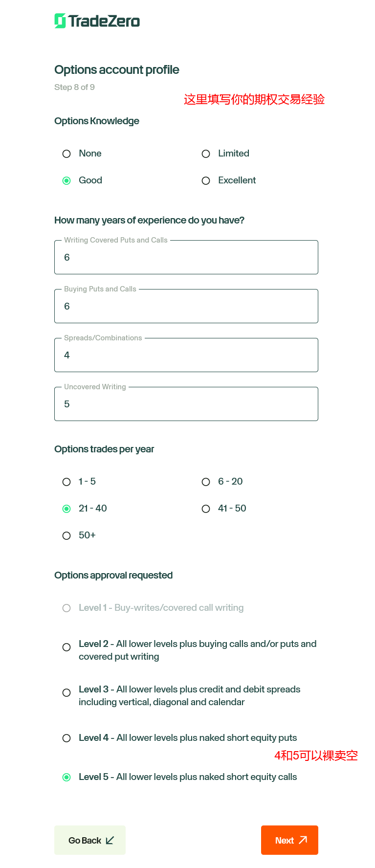Screen dimensions: 375x868
Task: Click the Spreads/Combinations years field
Action: click(186, 355)
